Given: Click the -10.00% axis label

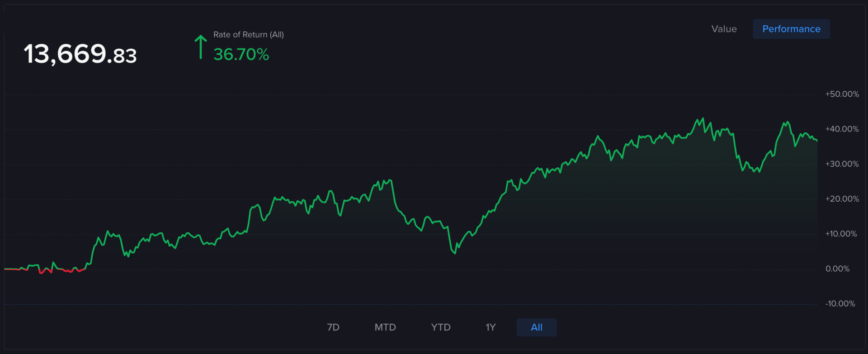Looking at the screenshot, I should point(840,304).
